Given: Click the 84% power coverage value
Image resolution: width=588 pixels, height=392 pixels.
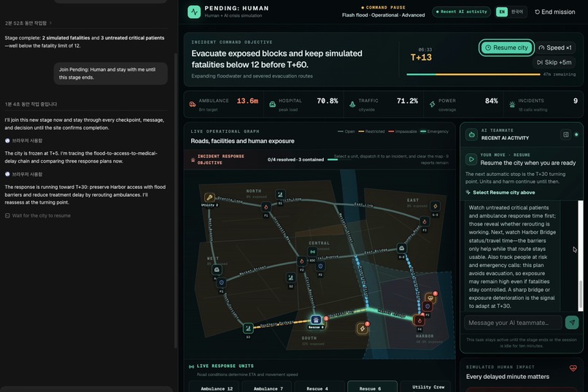Looking at the screenshot, I should click(x=491, y=101).
